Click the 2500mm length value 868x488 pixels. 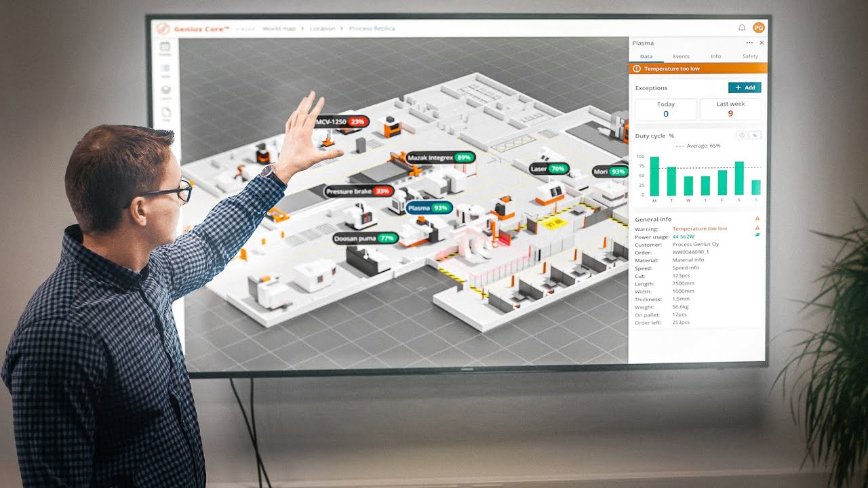(683, 283)
